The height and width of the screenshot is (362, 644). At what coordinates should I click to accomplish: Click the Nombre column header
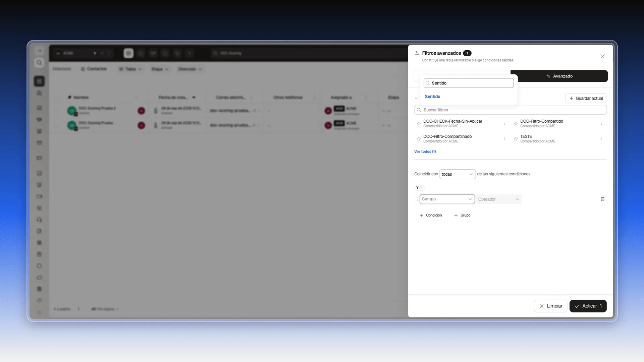[x=81, y=98]
